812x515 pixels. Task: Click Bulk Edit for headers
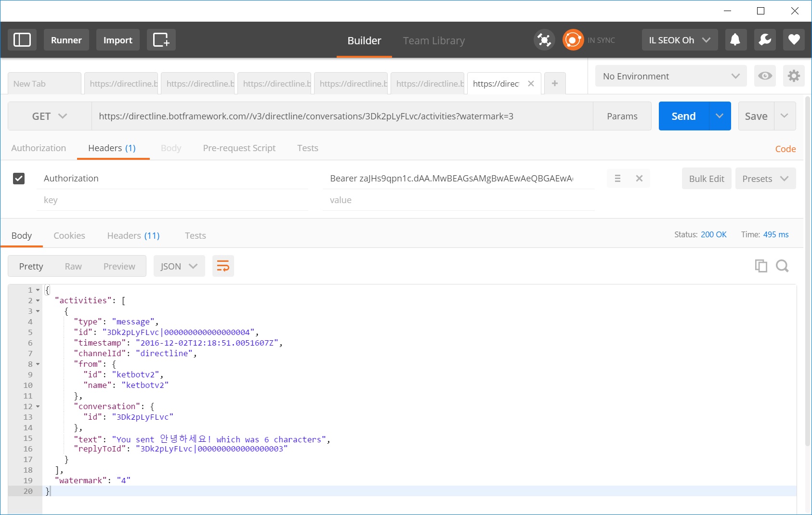point(707,179)
